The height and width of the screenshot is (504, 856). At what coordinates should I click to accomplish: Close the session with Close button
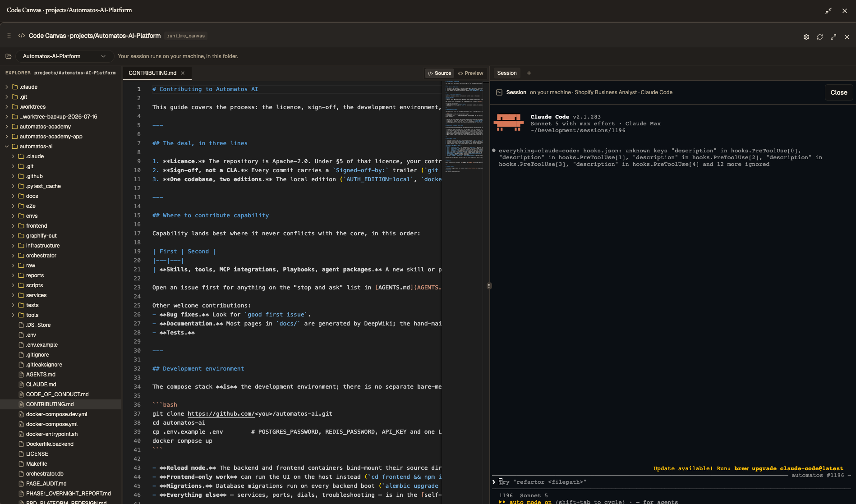pos(839,92)
